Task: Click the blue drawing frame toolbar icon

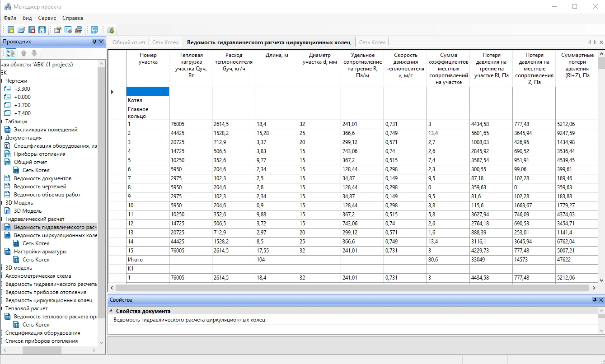Action: click(x=94, y=30)
